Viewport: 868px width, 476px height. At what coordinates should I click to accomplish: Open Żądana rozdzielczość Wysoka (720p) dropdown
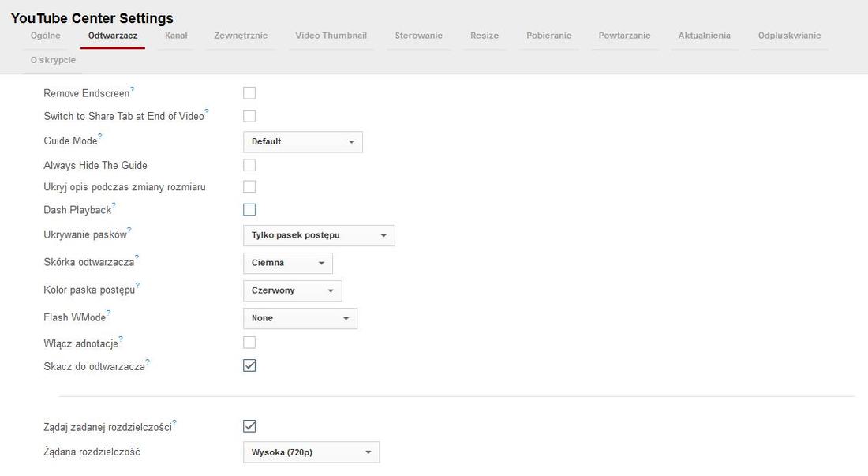tap(311, 452)
